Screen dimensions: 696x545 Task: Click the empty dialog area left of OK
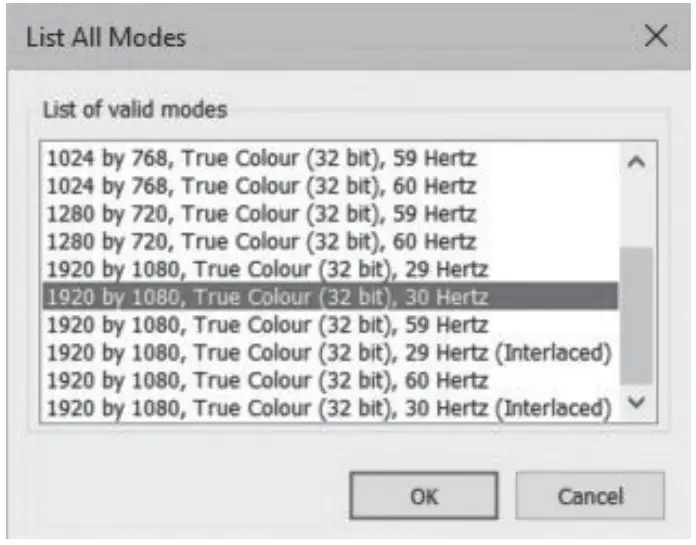pyautogui.click(x=180, y=496)
